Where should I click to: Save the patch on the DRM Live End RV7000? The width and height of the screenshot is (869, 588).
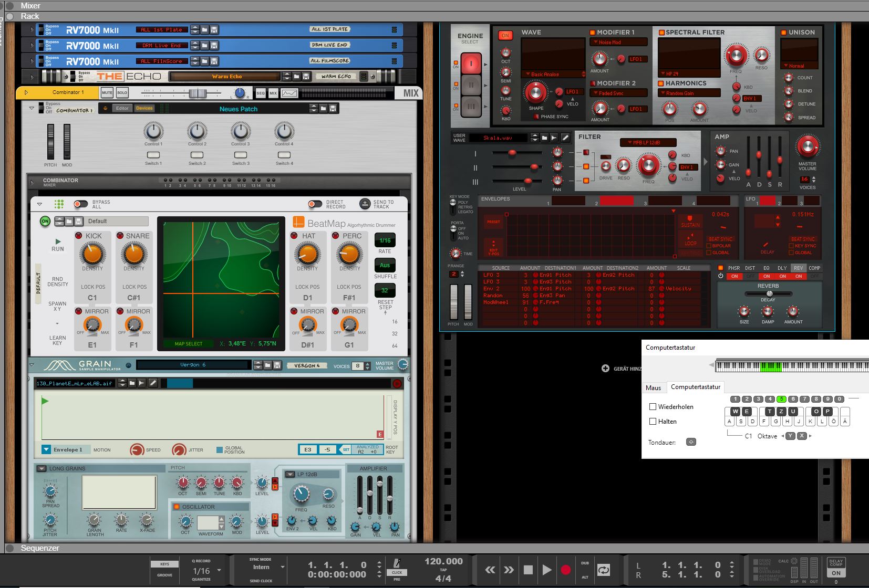pos(214,46)
